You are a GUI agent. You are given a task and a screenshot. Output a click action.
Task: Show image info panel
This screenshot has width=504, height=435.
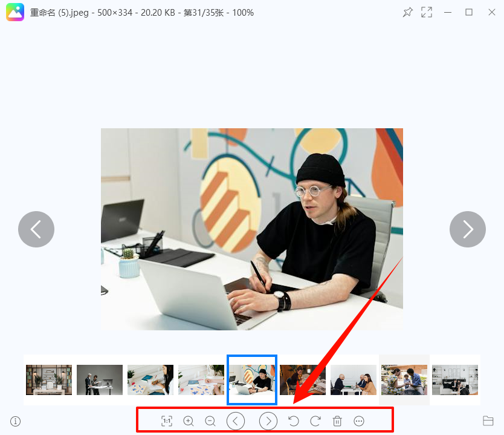(x=16, y=421)
